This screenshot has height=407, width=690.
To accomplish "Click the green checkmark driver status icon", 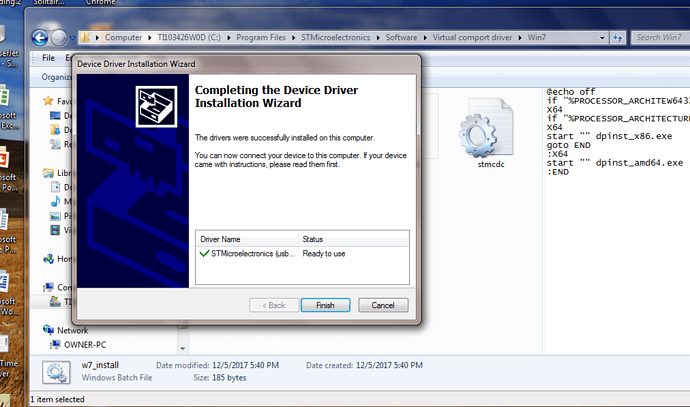I will tap(204, 254).
